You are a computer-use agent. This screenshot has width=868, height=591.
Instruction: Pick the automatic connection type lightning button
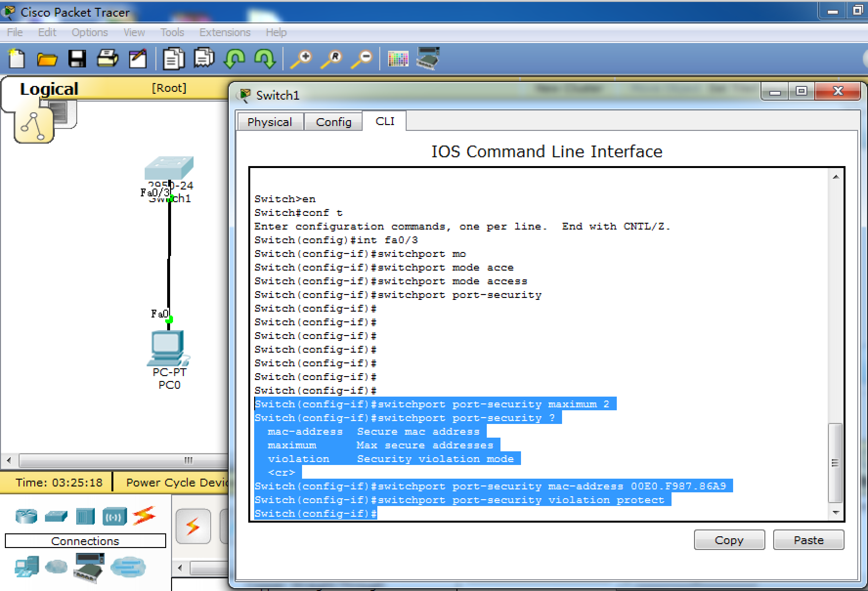[x=193, y=527]
